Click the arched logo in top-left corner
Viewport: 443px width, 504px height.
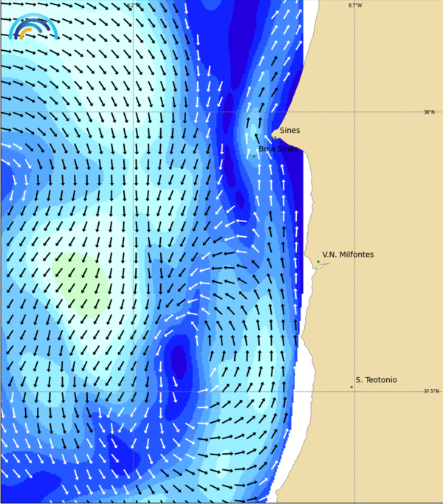point(33,27)
